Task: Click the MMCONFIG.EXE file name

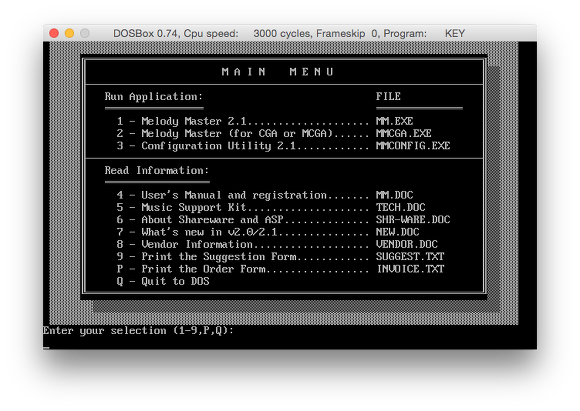Action: tap(413, 146)
